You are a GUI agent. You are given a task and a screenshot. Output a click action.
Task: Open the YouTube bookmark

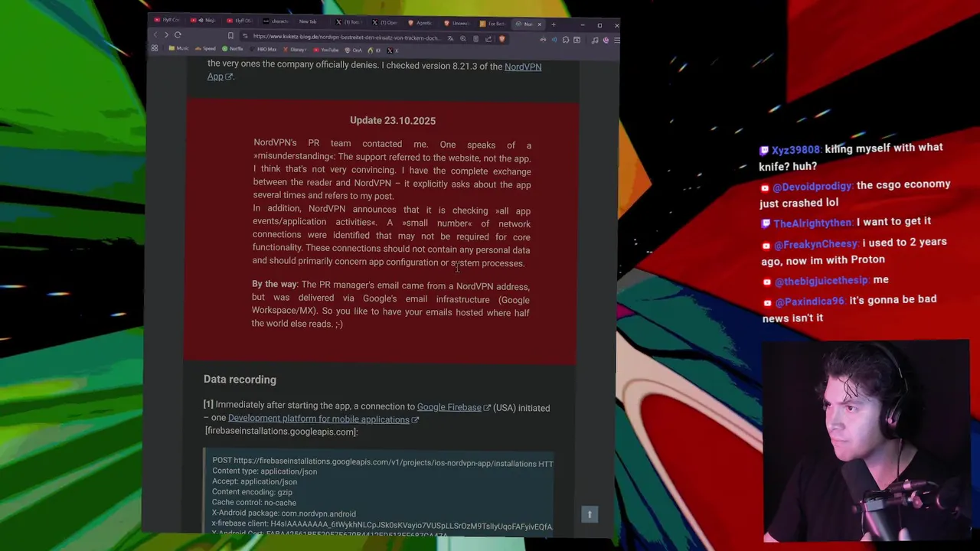tap(326, 50)
